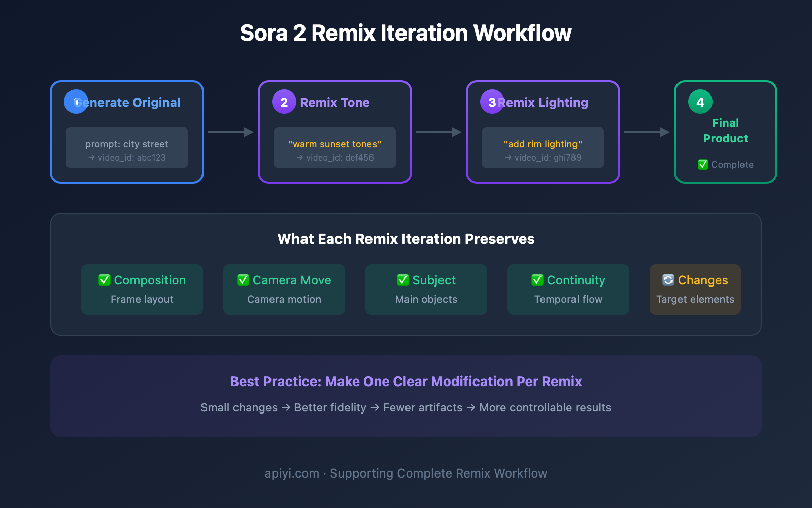This screenshot has height=508, width=812.
Task: Click the step 1 numbered circle icon
Action: coord(76,102)
